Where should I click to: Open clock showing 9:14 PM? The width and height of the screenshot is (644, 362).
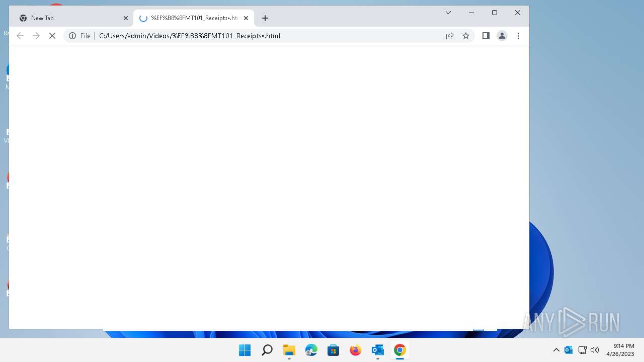click(620, 350)
